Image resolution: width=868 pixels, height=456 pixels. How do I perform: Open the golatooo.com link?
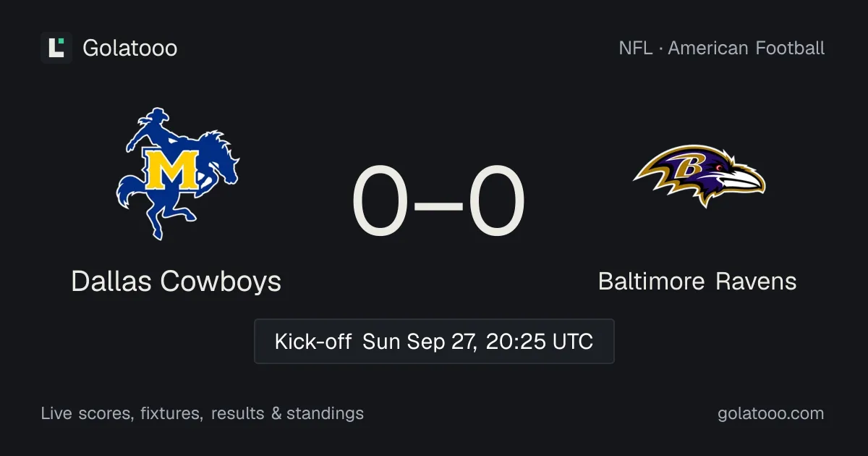click(x=771, y=413)
